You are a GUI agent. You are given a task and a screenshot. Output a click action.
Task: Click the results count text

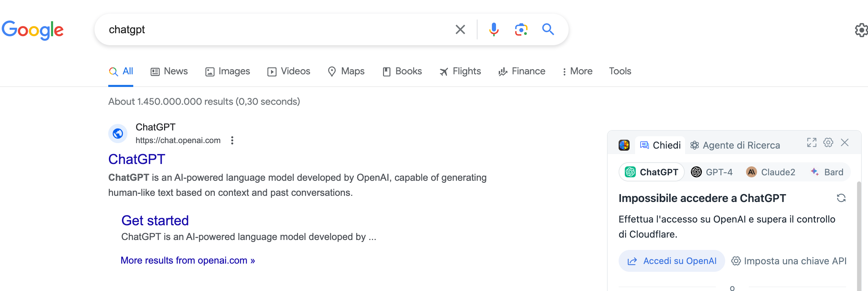point(204,102)
